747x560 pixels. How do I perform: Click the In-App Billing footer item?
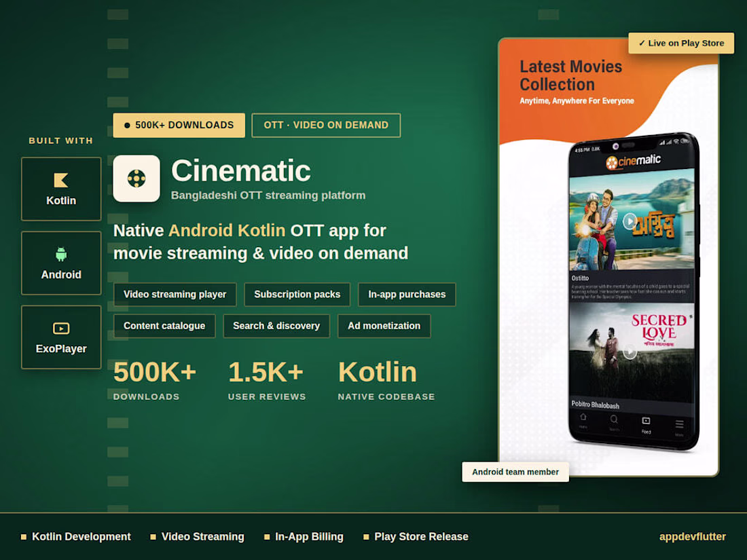pos(304,537)
